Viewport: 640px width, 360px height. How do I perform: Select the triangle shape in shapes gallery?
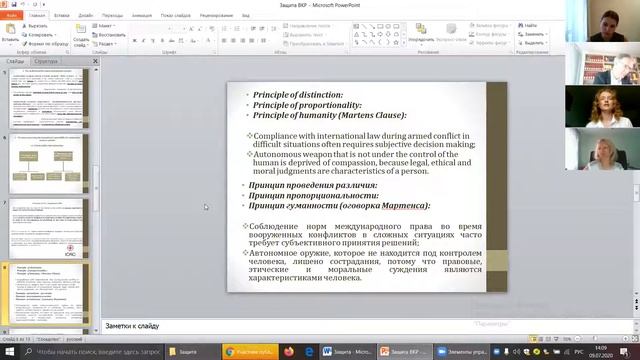point(356,34)
